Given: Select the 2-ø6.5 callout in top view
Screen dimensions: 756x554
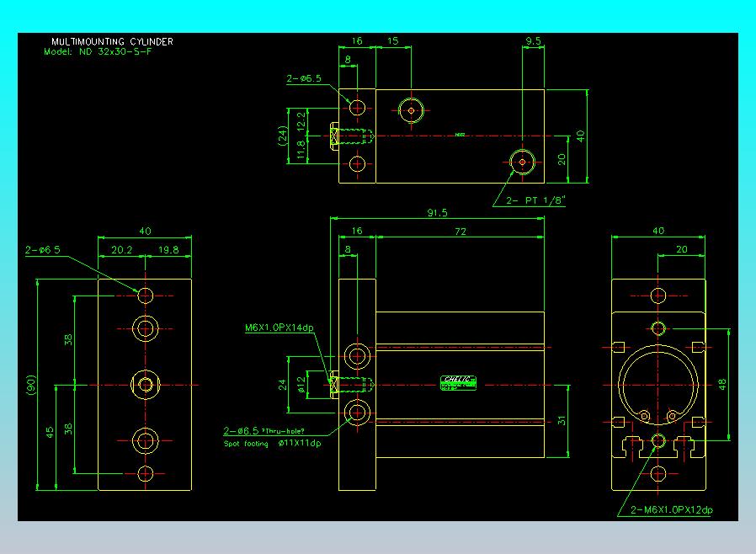Looking at the screenshot, I should [304, 78].
